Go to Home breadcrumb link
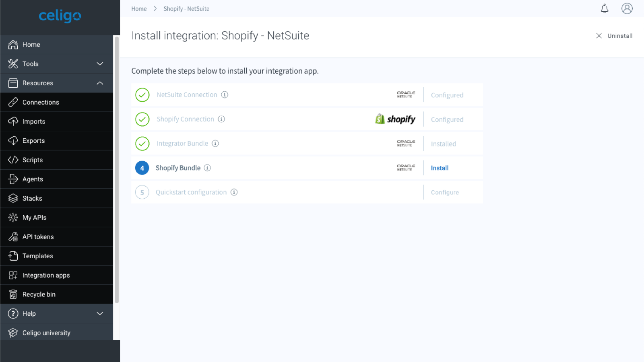The image size is (644, 362). point(139,9)
